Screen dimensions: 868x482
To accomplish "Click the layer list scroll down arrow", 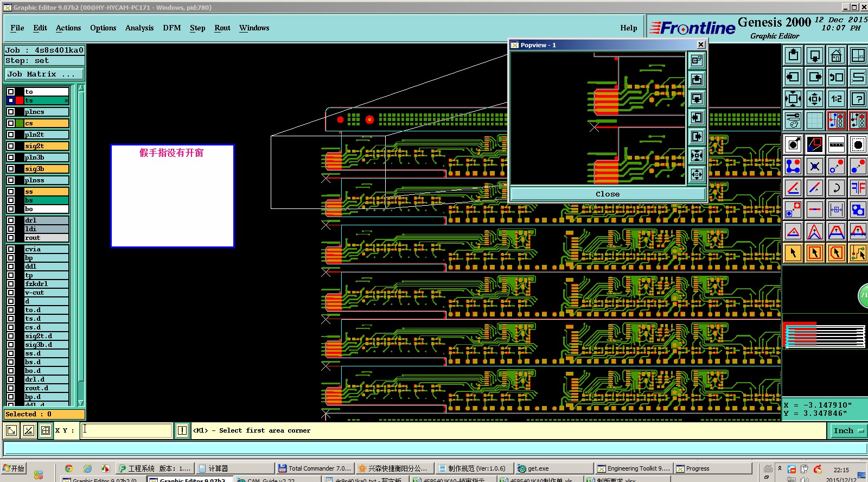I will [x=81, y=403].
